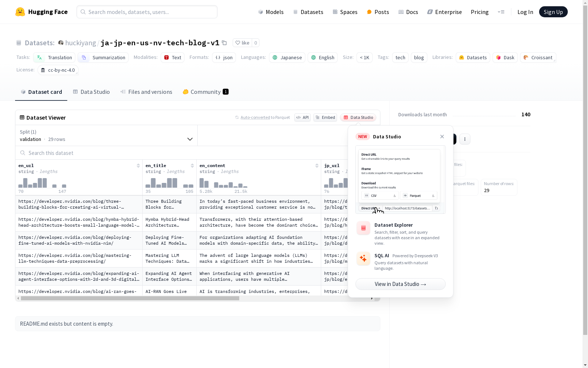Expand the Split validation dropdown
Screen dimensions: 588x368
pos(106,135)
